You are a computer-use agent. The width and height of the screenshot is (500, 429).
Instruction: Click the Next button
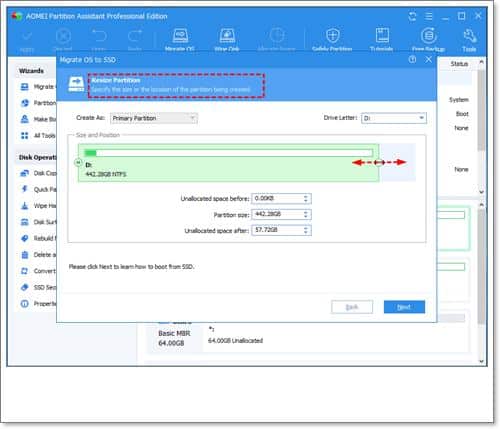click(404, 307)
